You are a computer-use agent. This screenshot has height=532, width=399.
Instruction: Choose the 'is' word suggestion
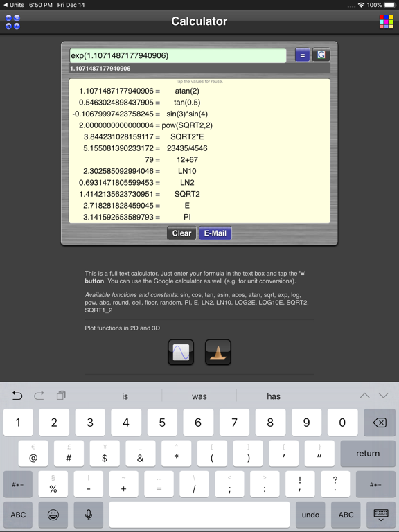(x=125, y=396)
